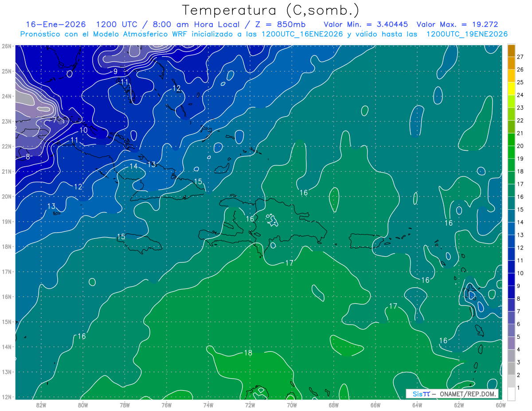Viewport: 532px width, 411px height.
Task: Click the "14N" latitude axis label
Action: click(x=6, y=347)
